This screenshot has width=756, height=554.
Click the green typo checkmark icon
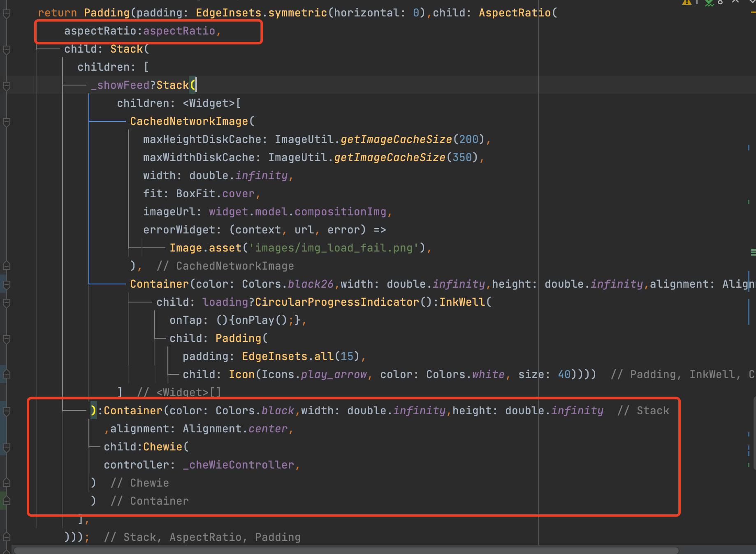[x=710, y=2]
